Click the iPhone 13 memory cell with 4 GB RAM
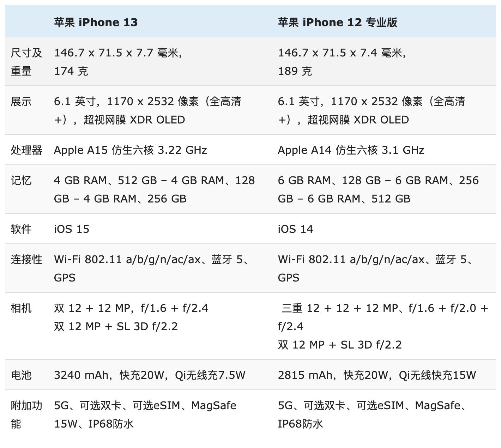 [155, 189]
